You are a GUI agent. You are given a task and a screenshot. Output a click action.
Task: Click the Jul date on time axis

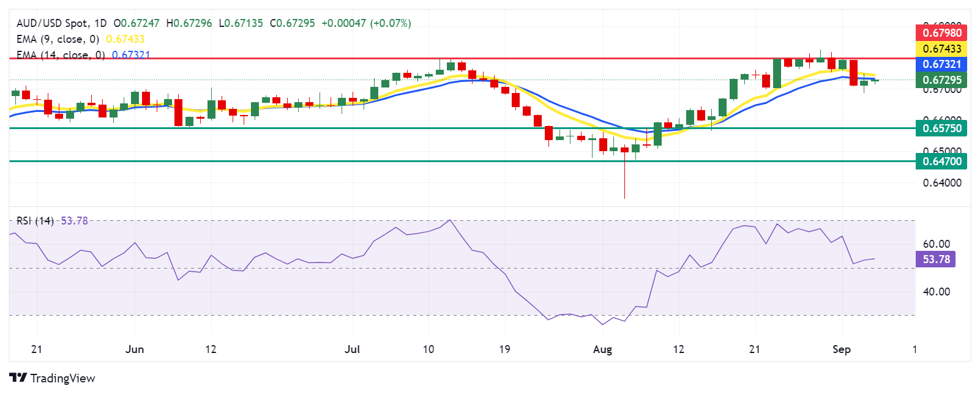pyautogui.click(x=352, y=349)
